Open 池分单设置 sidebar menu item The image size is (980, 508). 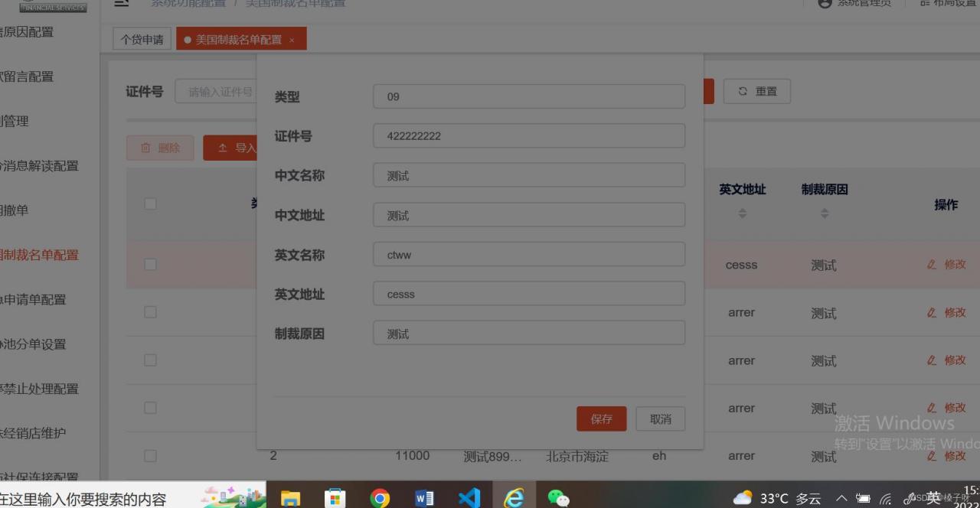pyautogui.click(x=33, y=344)
